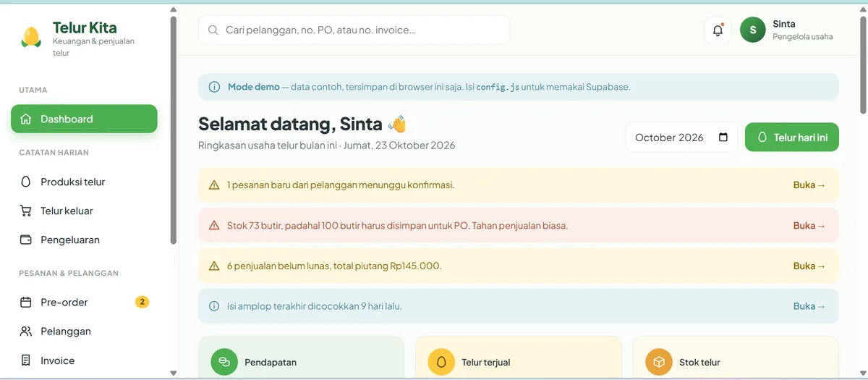Image resolution: width=868 pixels, height=380 pixels.
Task: Click warning icon on pesanan baru alert
Action: tap(214, 185)
